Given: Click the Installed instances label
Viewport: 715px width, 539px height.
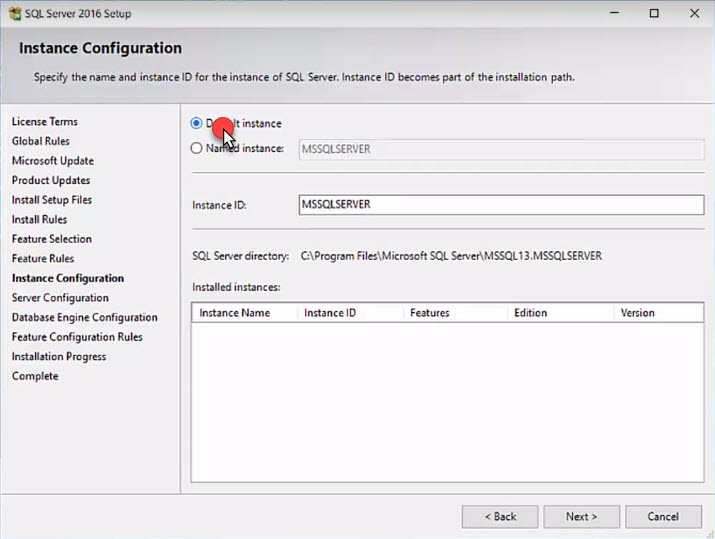Looking at the screenshot, I should pyautogui.click(x=236, y=287).
